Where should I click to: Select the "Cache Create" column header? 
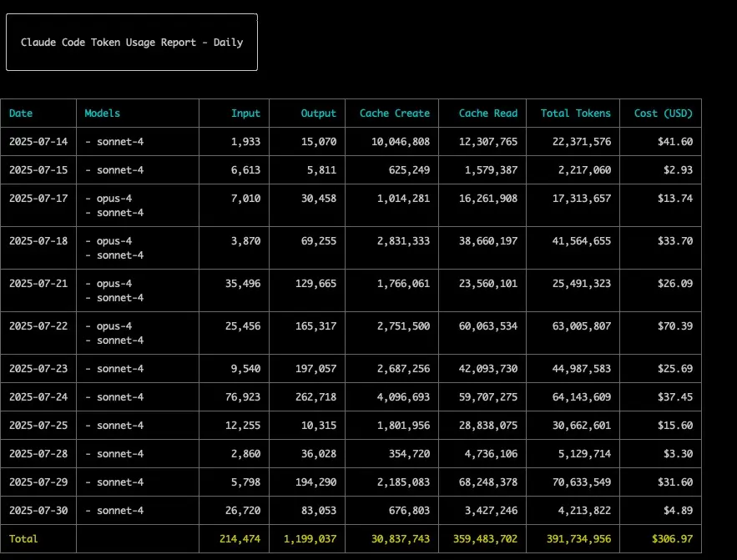[x=394, y=114]
